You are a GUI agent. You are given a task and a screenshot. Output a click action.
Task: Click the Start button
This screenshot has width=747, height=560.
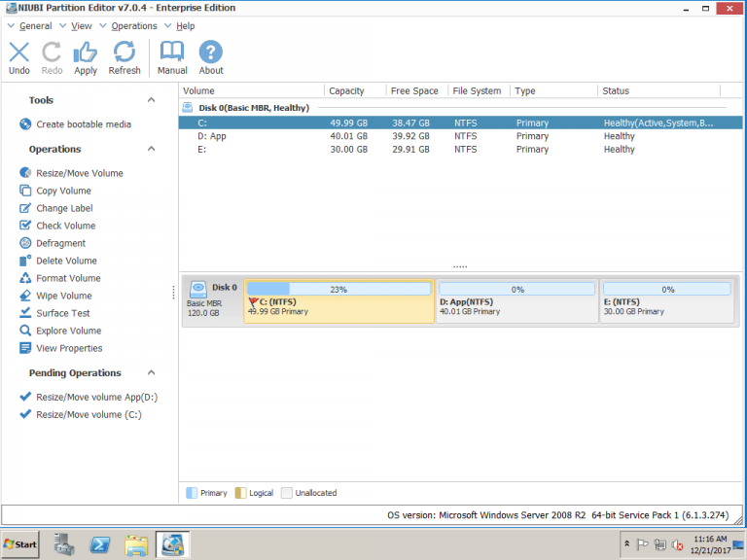coord(20,544)
